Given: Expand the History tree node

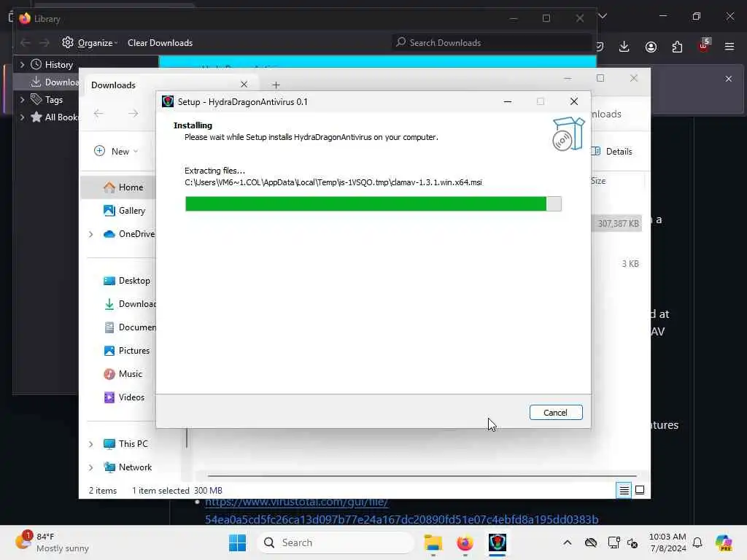Looking at the screenshot, I should (x=22, y=64).
